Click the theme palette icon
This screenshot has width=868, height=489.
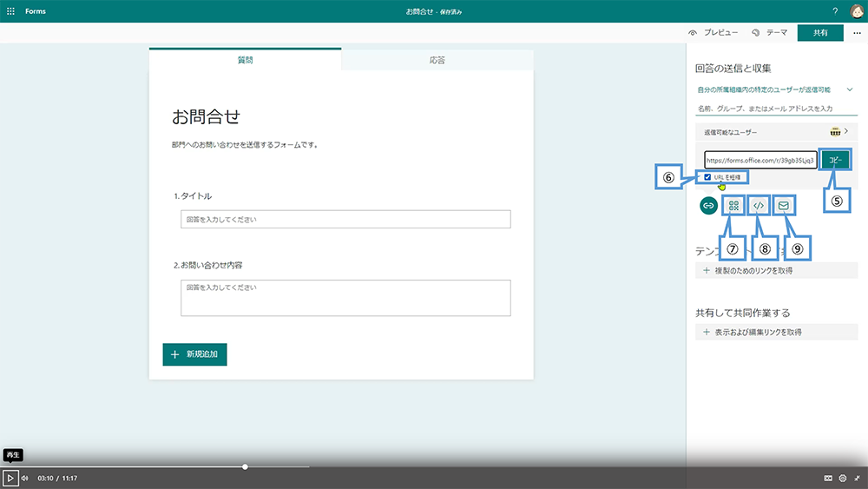(x=756, y=33)
